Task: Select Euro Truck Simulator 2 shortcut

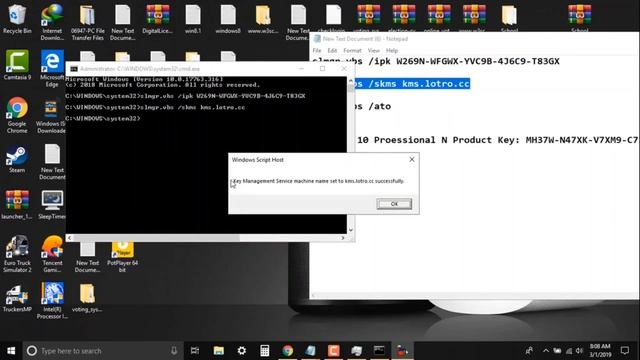Action: pos(17,254)
